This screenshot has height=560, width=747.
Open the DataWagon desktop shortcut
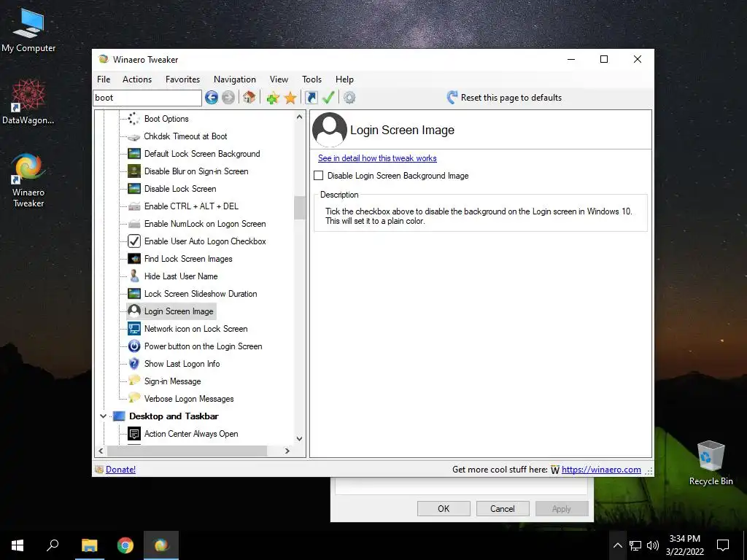point(28,103)
